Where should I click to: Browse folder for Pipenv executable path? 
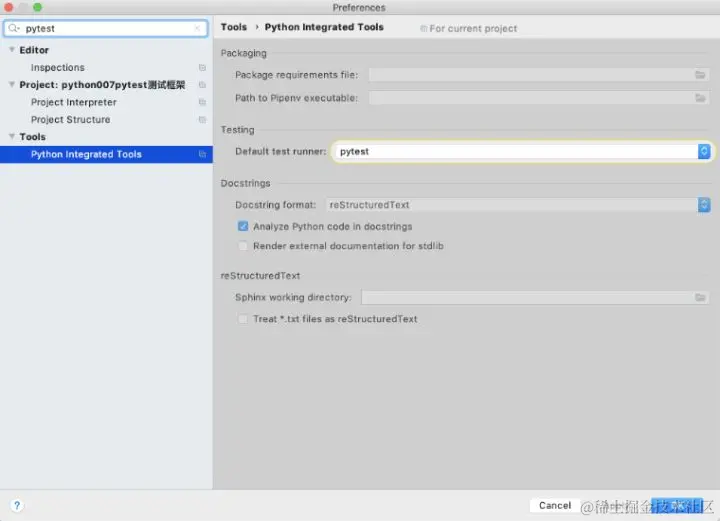(x=700, y=98)
